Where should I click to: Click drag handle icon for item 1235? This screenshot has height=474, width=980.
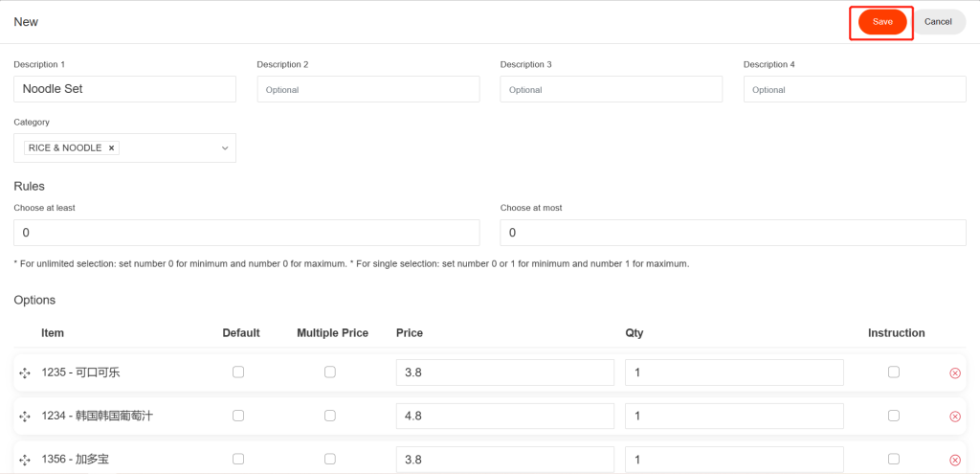click(x=25, y=373)
